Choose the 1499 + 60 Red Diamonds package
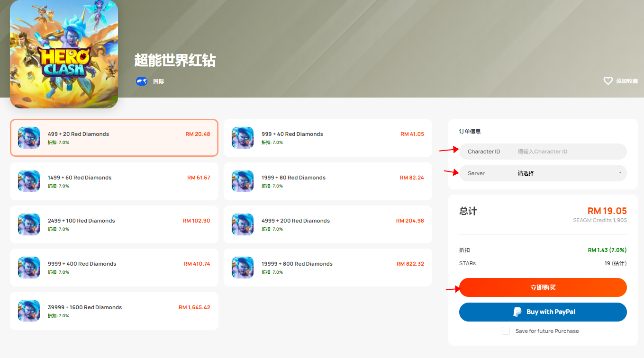 (x=114, y=181)
